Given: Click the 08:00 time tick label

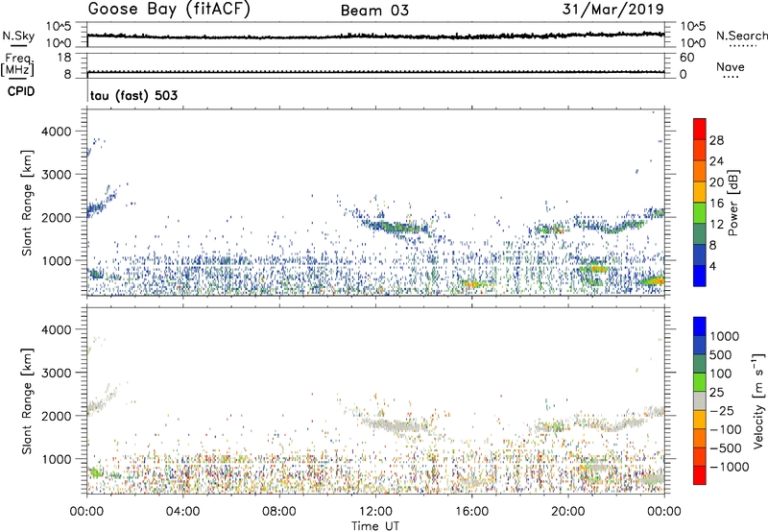Looking at the screenshot, I should (x=278, y=512).
